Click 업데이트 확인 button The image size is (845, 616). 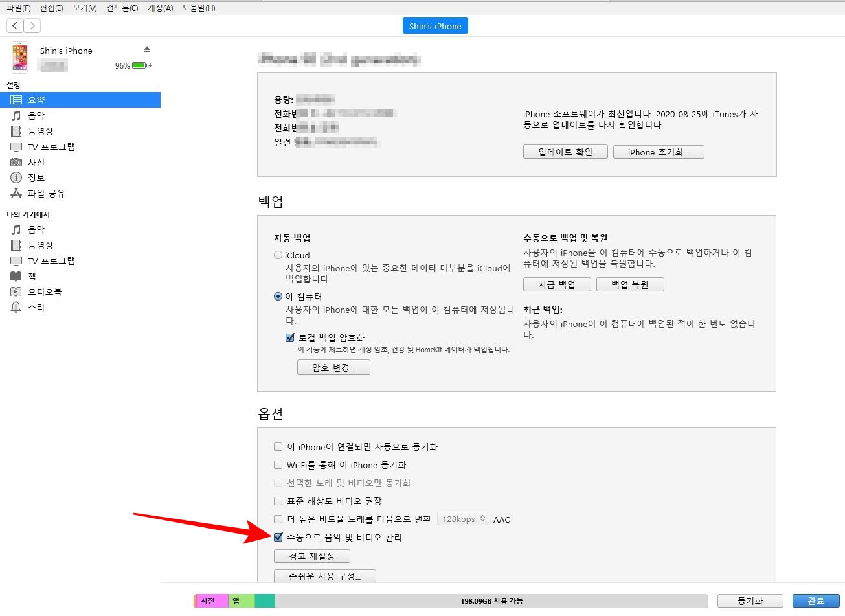point(565,152)
